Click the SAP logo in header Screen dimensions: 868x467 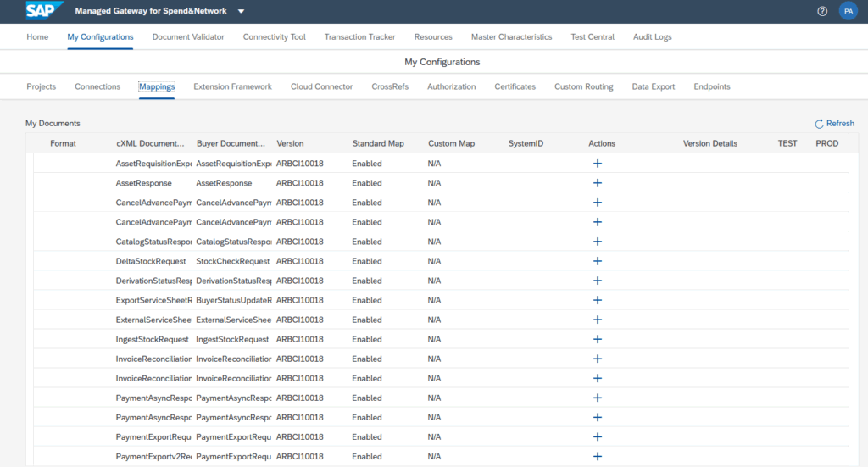[x=42, y=11]
